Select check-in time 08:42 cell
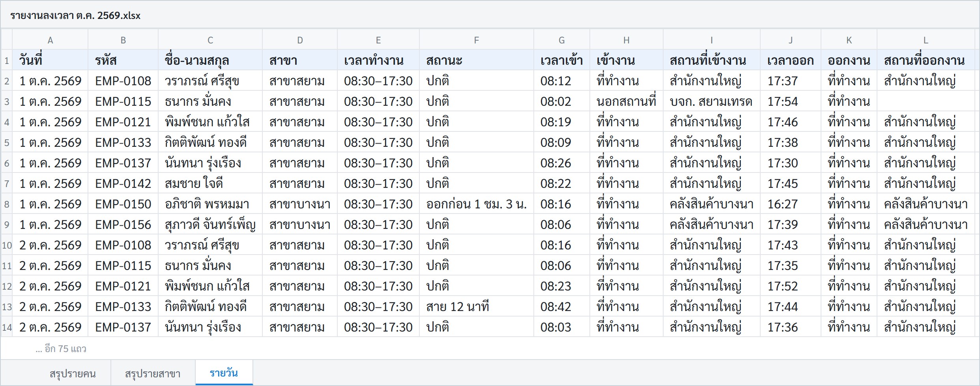980x386 pixels. [x=562, y=307]
